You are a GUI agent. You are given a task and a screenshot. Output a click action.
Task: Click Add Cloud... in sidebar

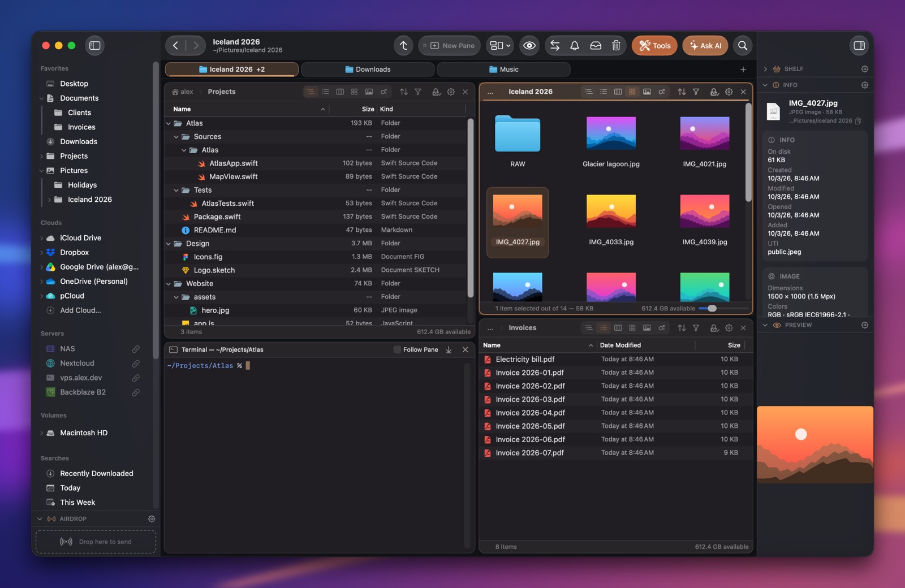[80, 310]
